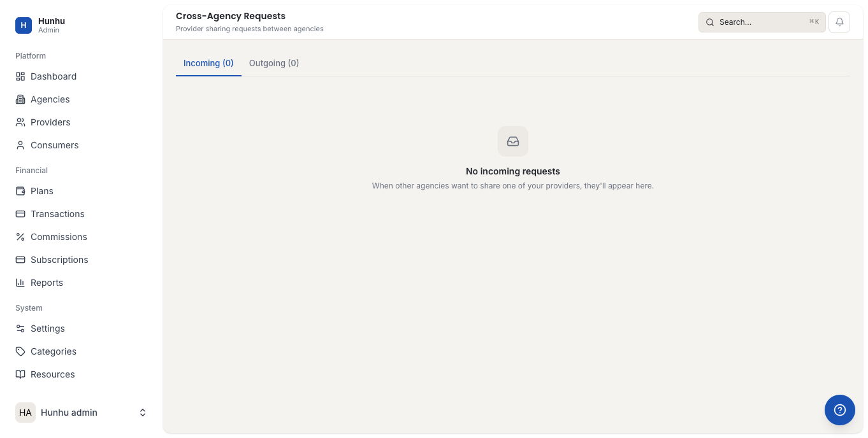The width and height of the screenshot is (868, 438).
Task: Open the Plans page
Action: pos(82,191)
